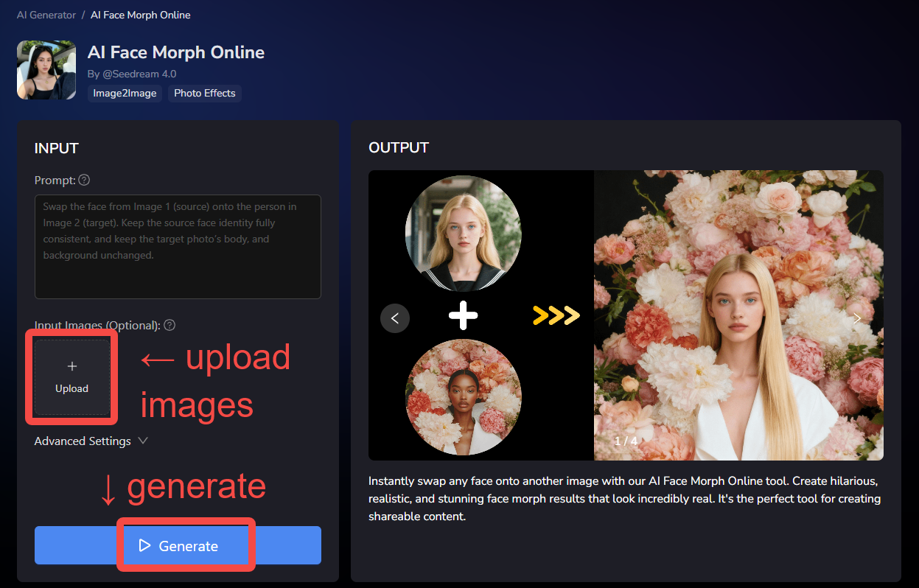Go to the previous example slide
919x588 pixels.
[395, 318]
